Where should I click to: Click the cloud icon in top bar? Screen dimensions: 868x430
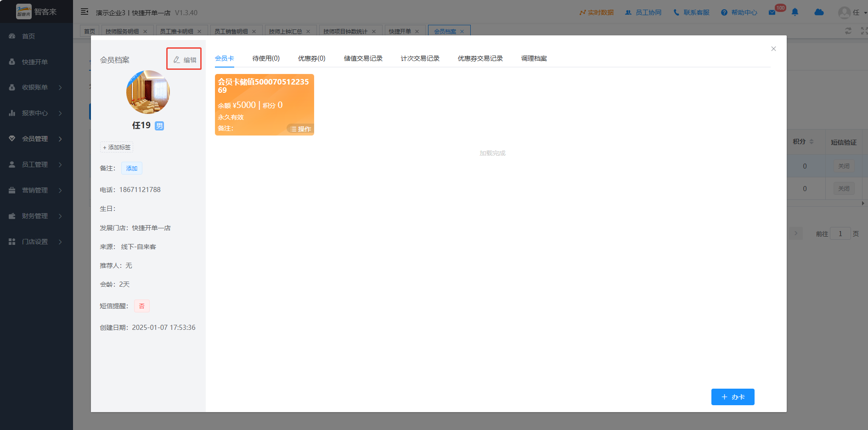pyautogui.click(x=819, y=12)
